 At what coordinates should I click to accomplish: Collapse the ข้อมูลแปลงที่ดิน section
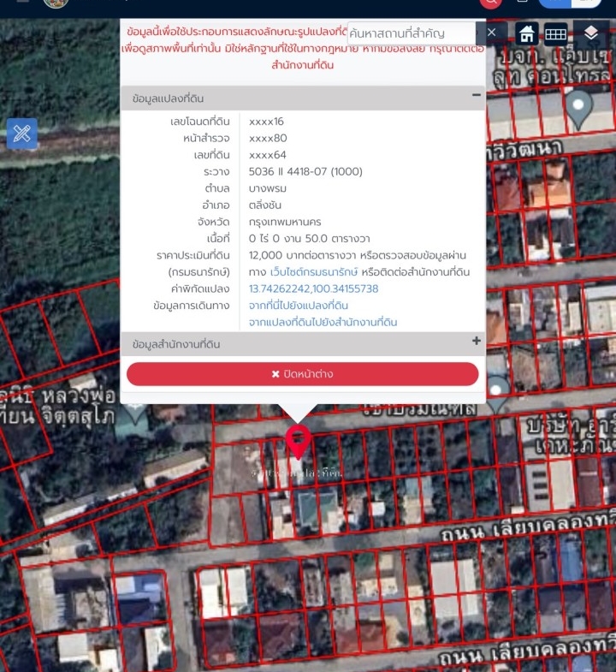pyautogui.click(x=476, y=95)
